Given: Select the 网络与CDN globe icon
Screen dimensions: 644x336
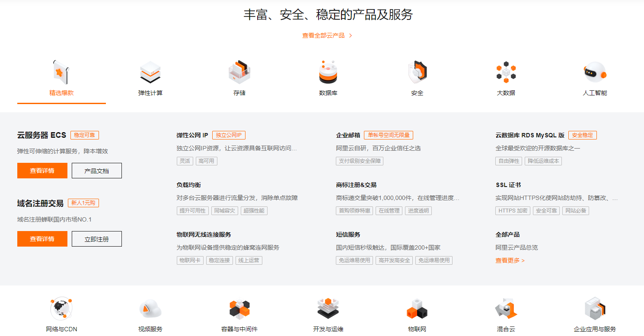Looking at the screenshot, I should [61, 308].
